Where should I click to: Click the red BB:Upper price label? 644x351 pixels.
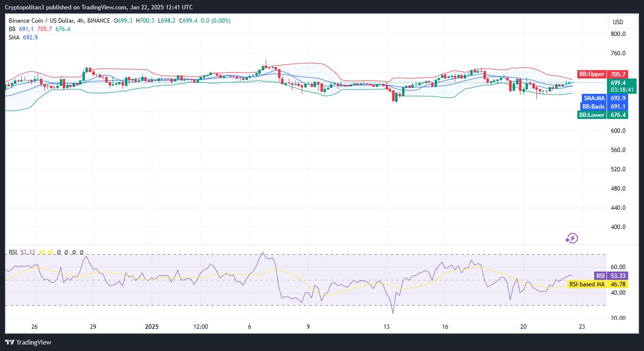click(x=592, y=74)
